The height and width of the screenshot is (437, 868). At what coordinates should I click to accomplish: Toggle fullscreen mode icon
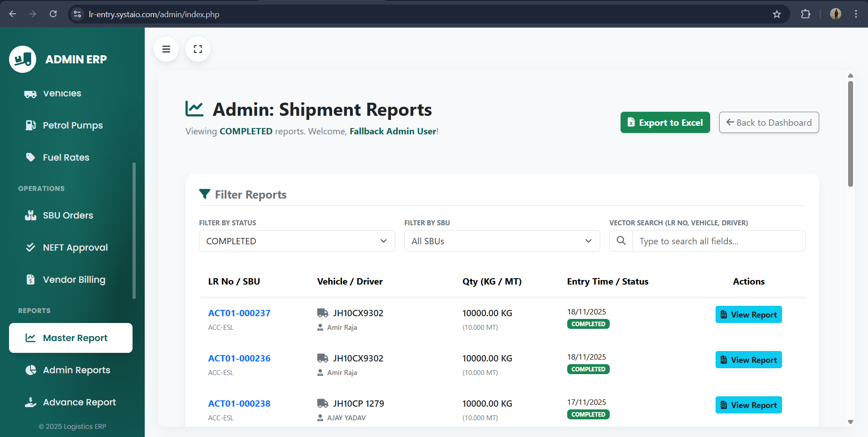tap(198, 49)
